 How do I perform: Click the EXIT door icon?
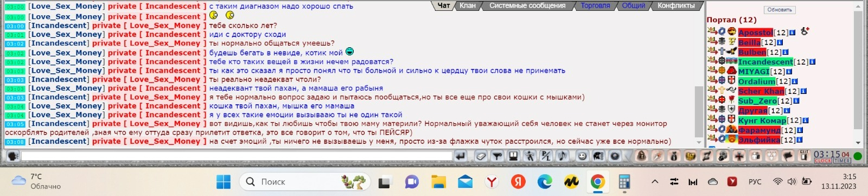coord(805,155)
